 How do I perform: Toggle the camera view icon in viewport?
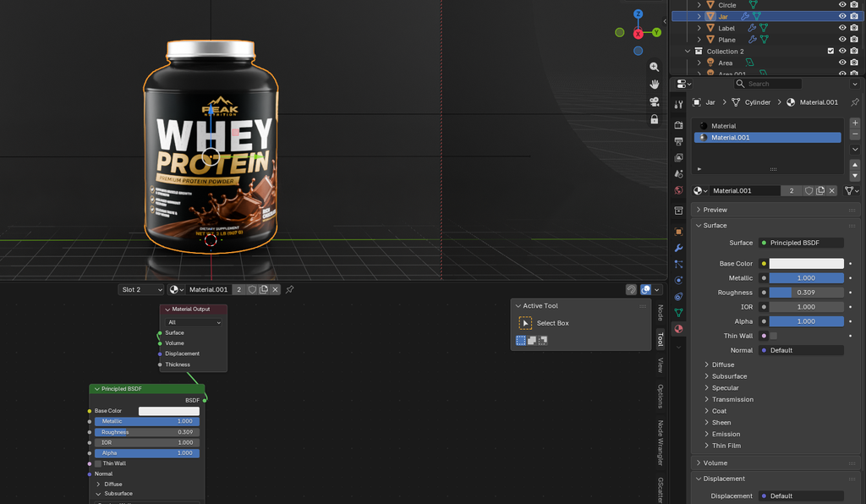pyautogui.click(x=654, y=102)
